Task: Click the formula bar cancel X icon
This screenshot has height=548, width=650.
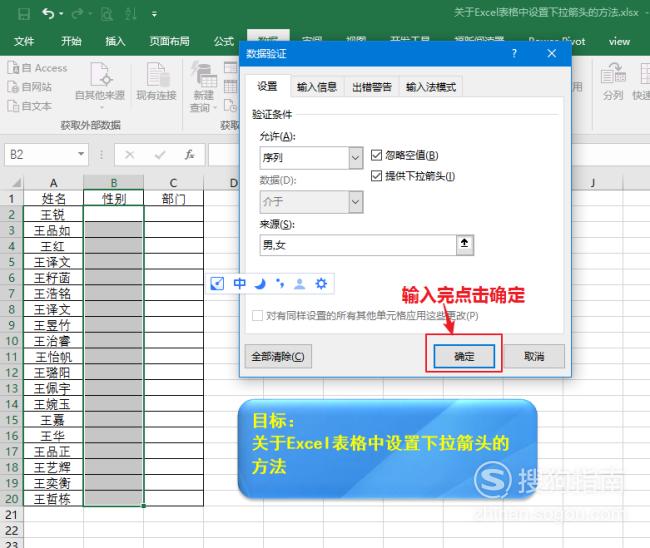Action: (130, 155)
